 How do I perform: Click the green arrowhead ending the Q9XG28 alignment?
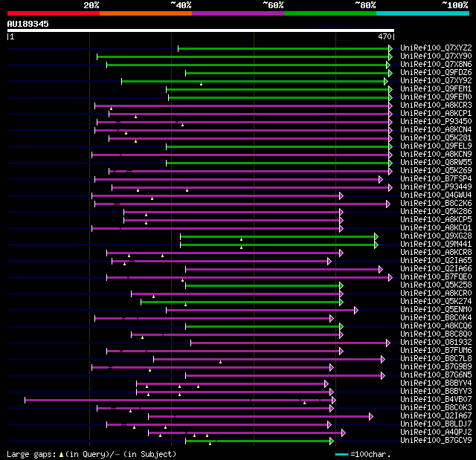click(x=376, y=237)
